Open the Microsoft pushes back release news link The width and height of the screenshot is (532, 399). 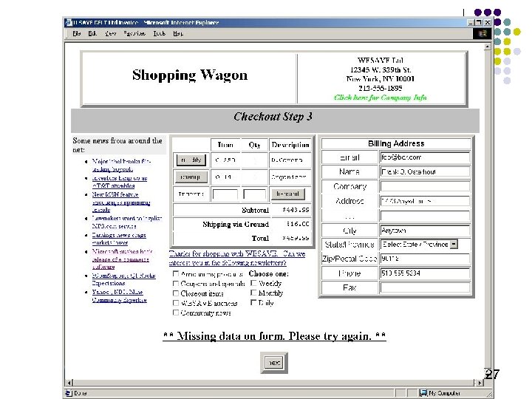[x=122, y=259]
